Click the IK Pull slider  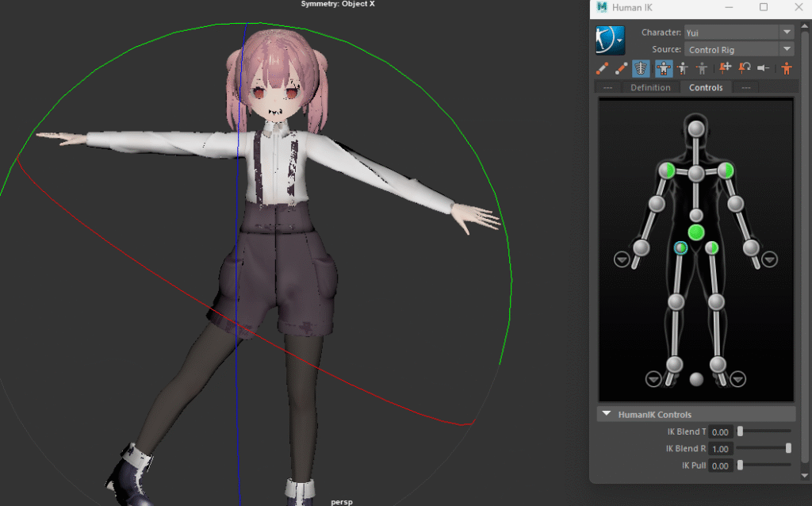pyautogui.click(x=764, y=465)
